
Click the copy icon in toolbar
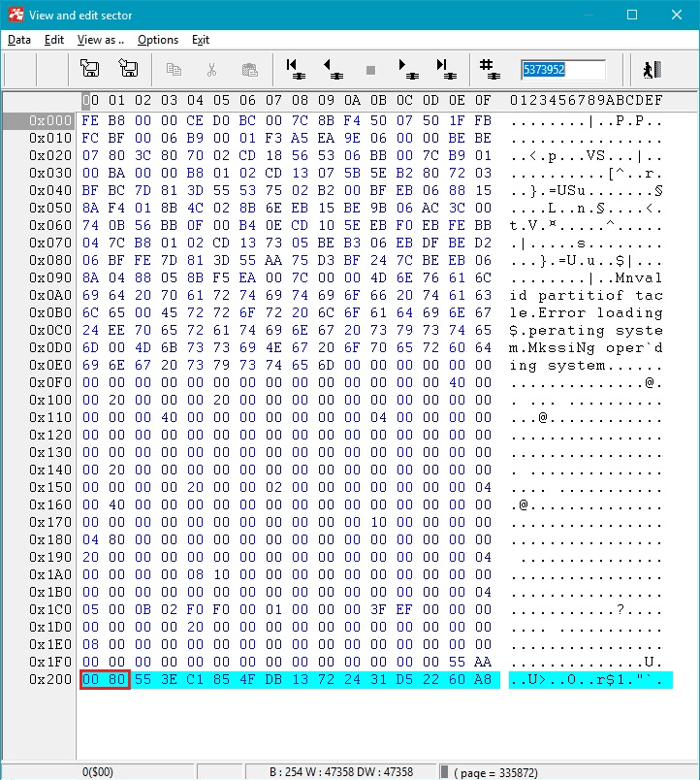pyautogui.click(x=174, y=69)
